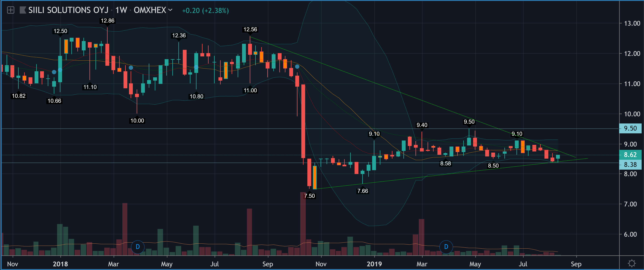Select the 8.38 horizontal line price label
Image resolution: width=644 pixels, height=270 pixels.
[x=630, y=164]
